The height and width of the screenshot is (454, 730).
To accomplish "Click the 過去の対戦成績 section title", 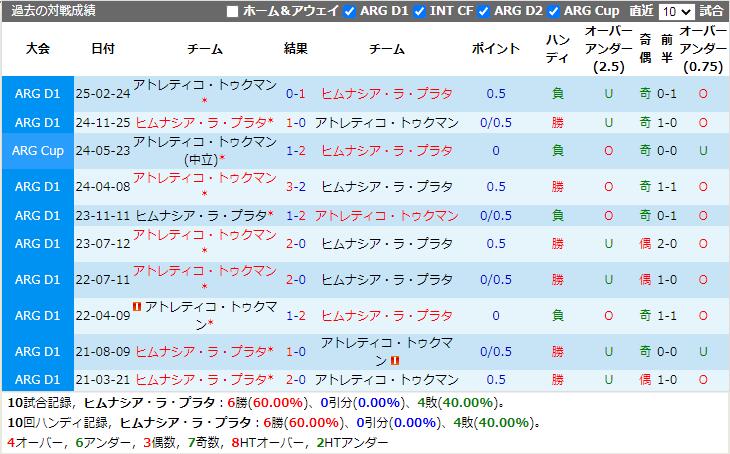I will click(x=54, y=11).
